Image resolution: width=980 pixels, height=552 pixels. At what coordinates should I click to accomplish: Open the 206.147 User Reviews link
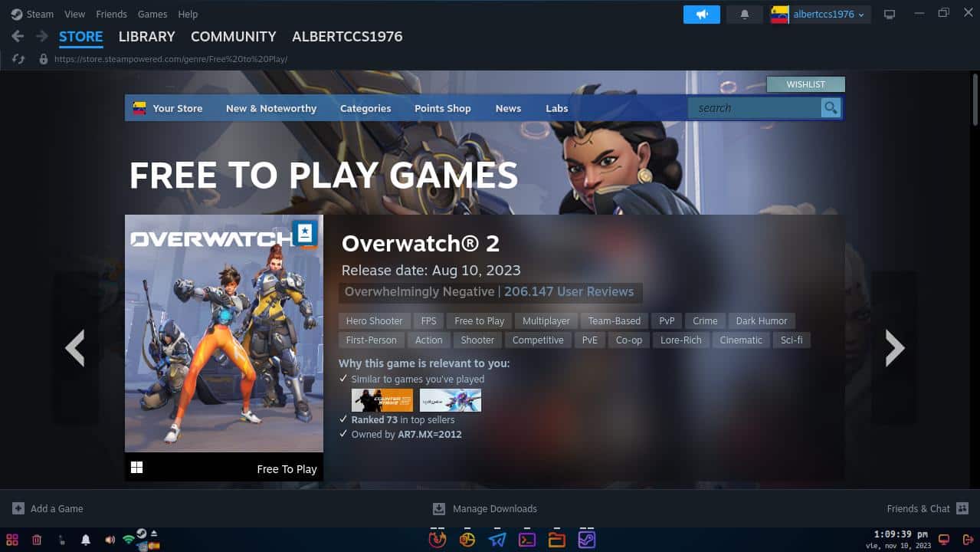(x=569, y=291)
